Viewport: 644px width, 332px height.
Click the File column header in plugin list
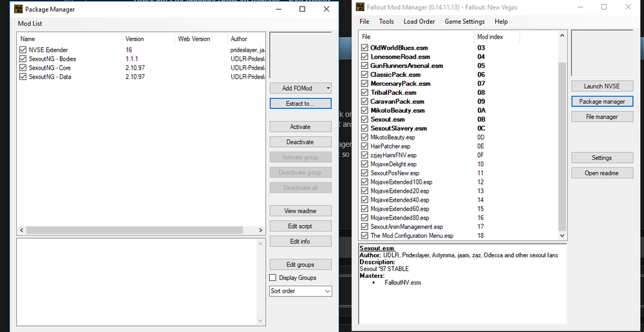click(417, 37)
